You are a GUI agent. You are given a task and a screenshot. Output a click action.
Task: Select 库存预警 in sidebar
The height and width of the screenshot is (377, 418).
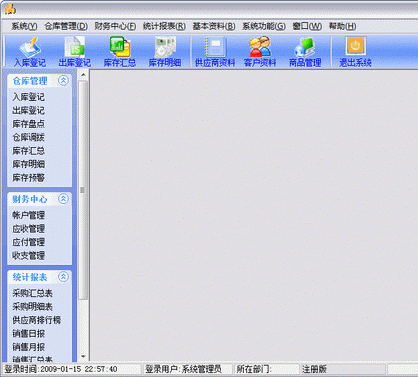(x=28, y=177)
